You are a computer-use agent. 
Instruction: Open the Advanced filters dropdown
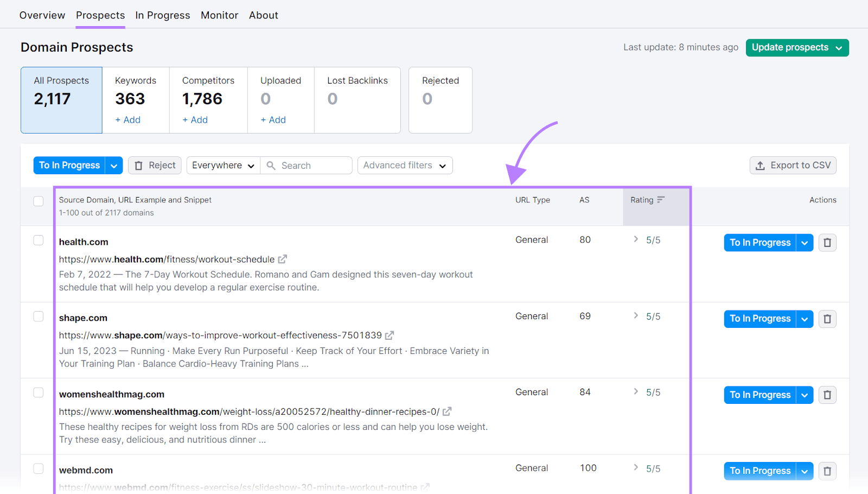[x=405, y=165]
